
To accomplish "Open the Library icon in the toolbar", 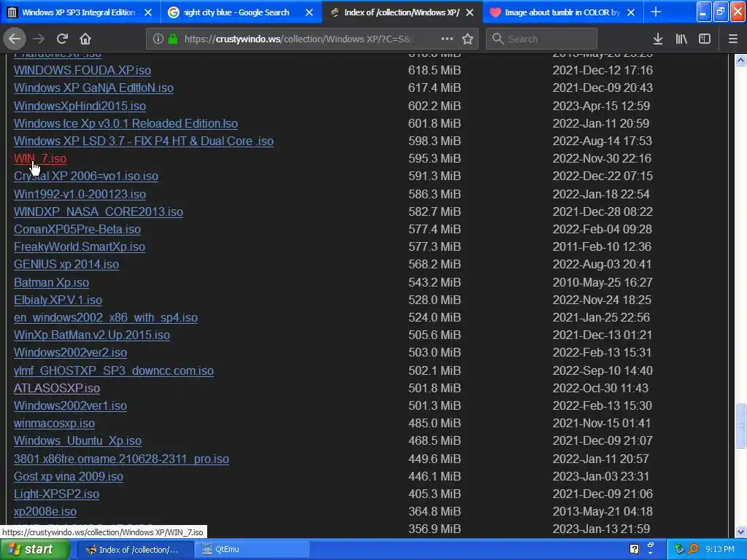I will (681, 39).
